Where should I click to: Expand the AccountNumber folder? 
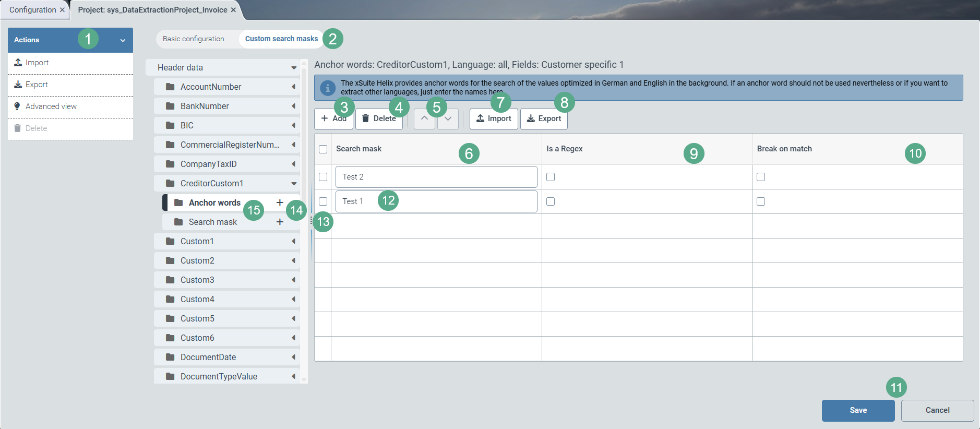tap(293, 87)
